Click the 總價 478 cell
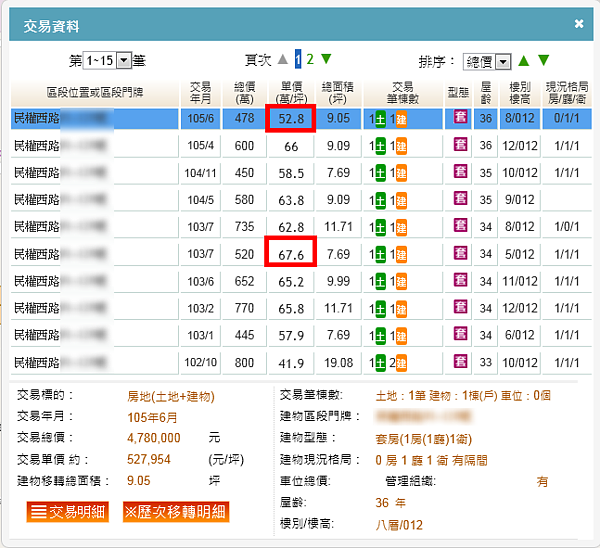The width and height of the screenshot is (600, 548). coord(244,118)
